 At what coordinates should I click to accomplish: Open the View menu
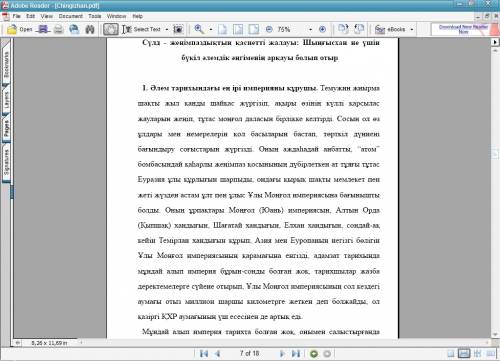pyautogui.click(x=47, y=16)
